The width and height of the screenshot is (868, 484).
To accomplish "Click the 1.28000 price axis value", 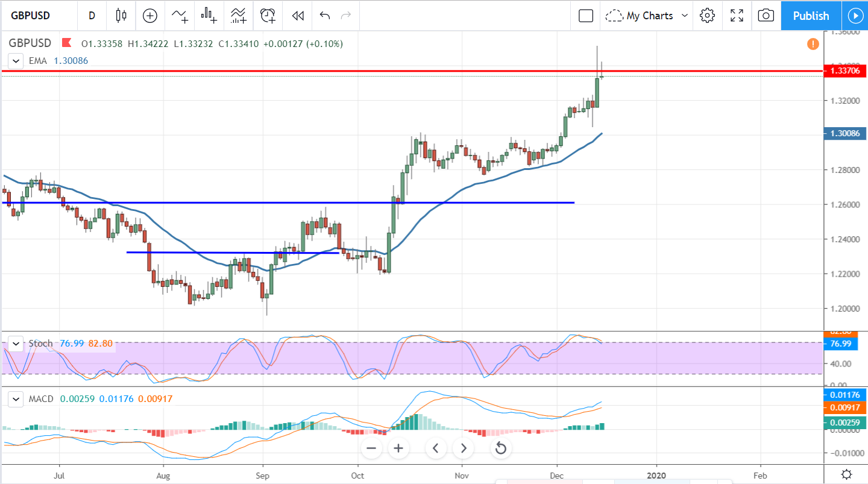I will (x=844, y=170).
